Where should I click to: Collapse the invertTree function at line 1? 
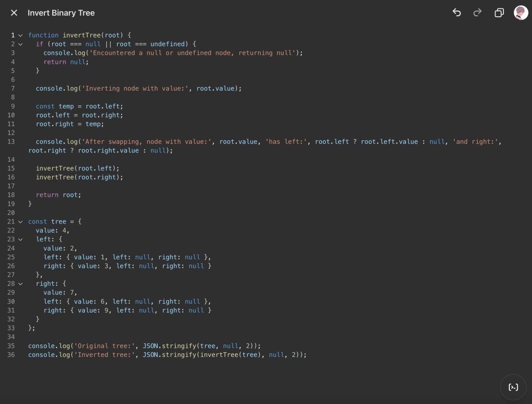click(20, 35)
